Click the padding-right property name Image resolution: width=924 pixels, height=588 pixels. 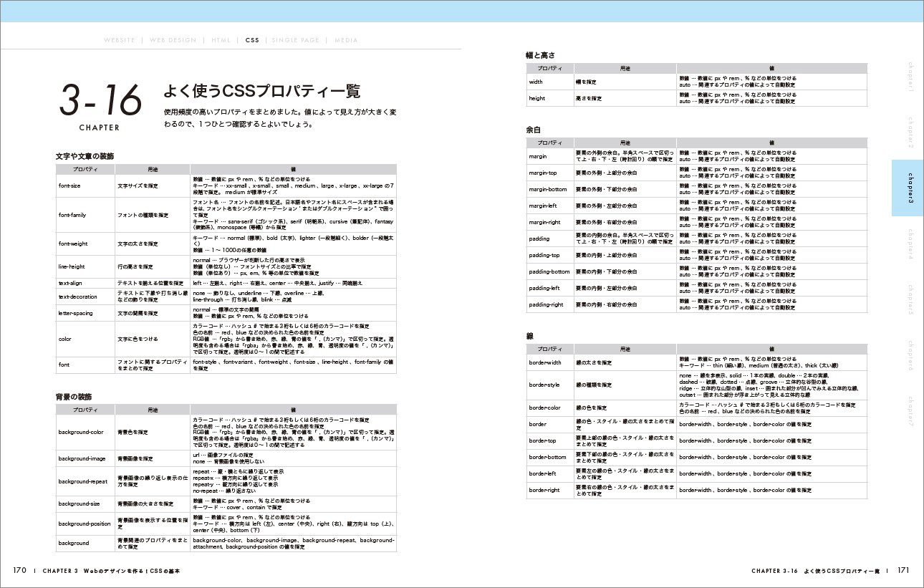546,304
